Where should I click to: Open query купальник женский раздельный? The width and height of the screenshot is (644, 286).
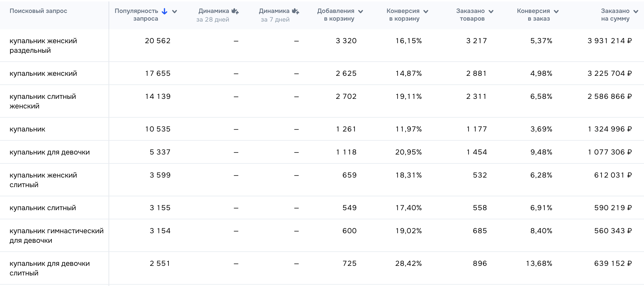coord(43,46)
